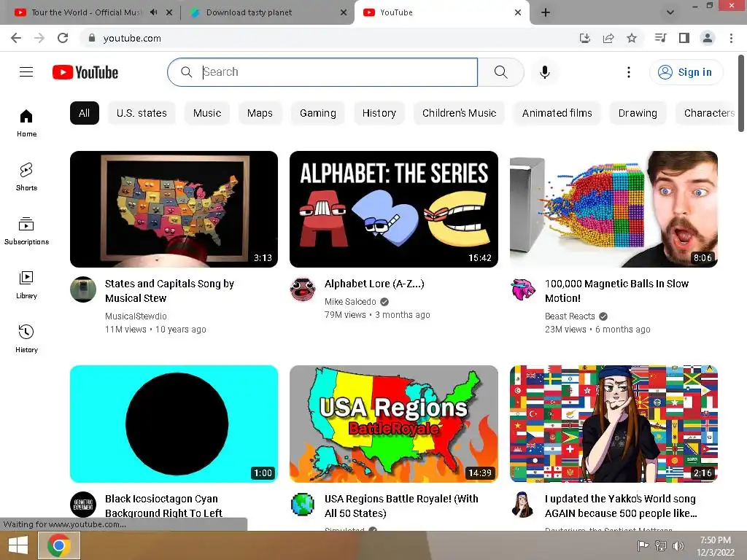The image size is (747, 560).
Task: Open Mike Salcedo channel avatar
Action: click(x=303, y=289)
